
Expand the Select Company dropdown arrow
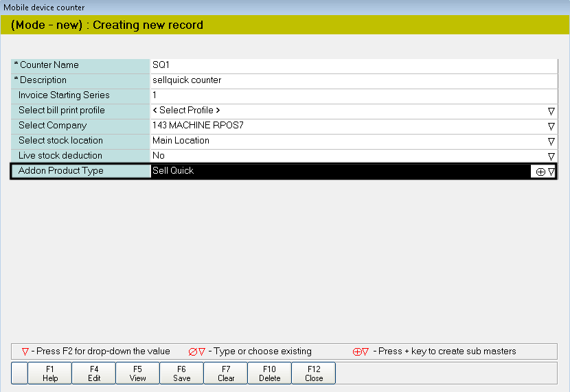(551, 126)
